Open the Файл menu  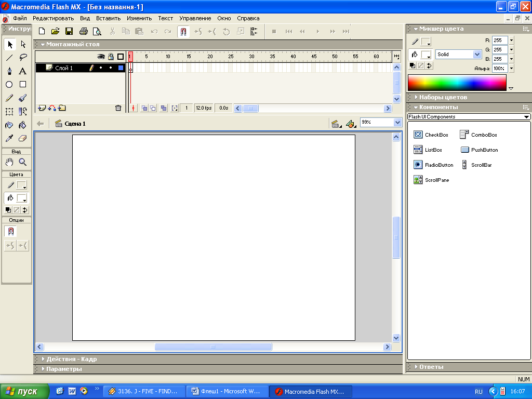point(20,18)
